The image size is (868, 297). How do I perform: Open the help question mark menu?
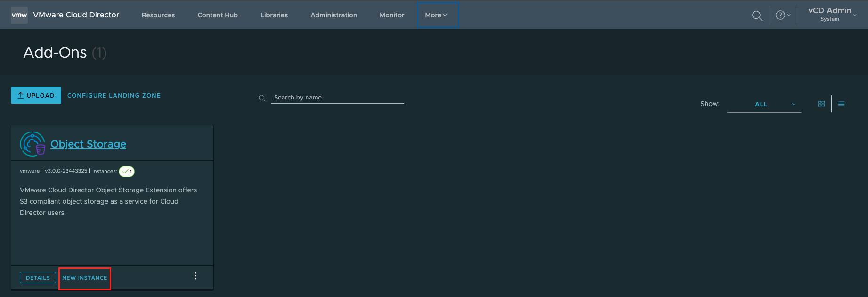point(783,15)
